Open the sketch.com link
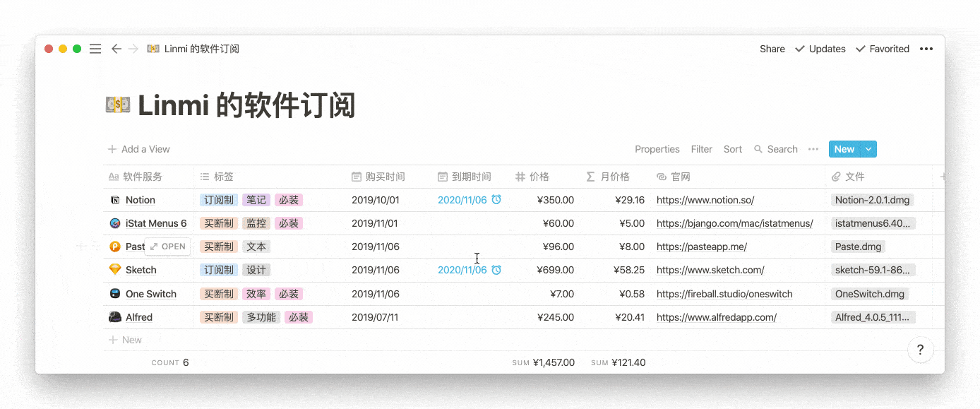This screenshot has width=980, height=409. click(710, 270)
